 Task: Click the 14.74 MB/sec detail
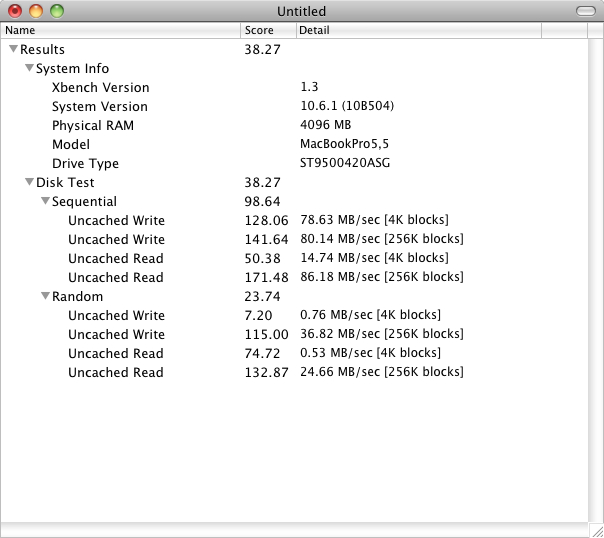tap(374, 258)
